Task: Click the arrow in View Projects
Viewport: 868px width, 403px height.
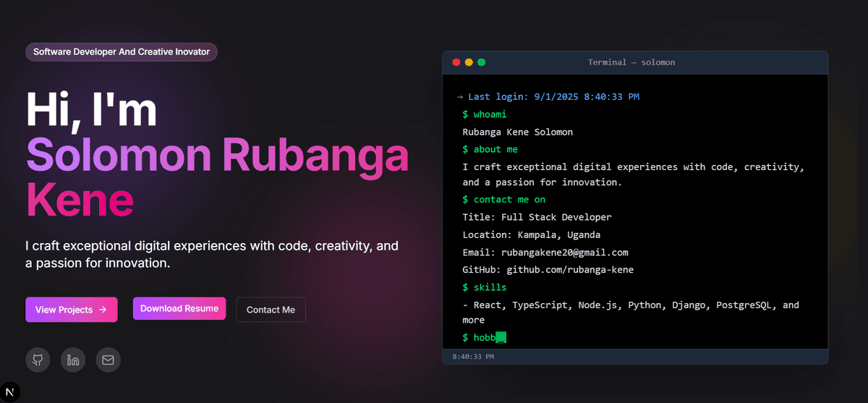Action: pos(103,310)
